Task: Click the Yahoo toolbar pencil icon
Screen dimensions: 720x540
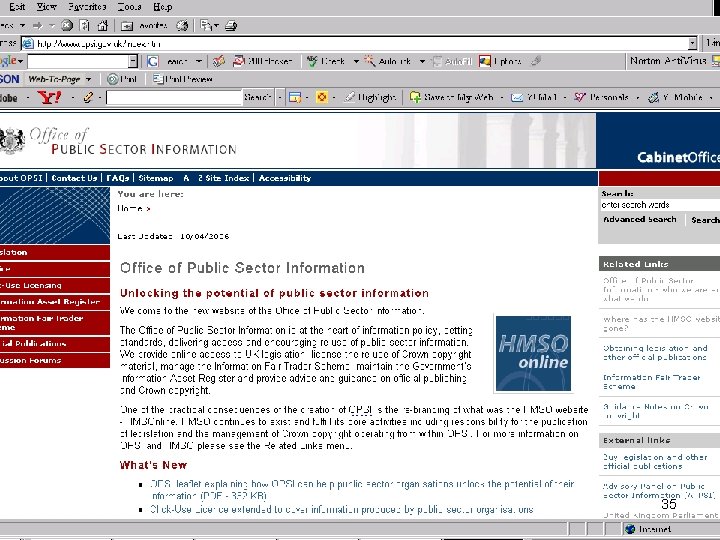Action: (88, 97)
